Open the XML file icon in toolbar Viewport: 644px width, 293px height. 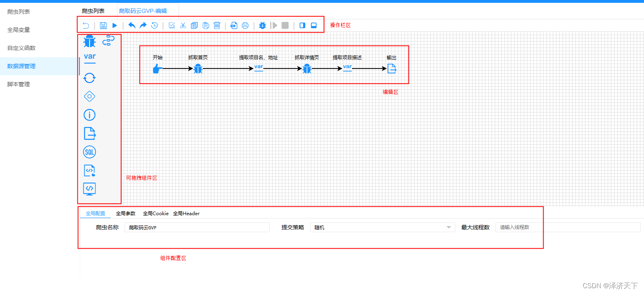pyautogui.click(x=234, y=25)
